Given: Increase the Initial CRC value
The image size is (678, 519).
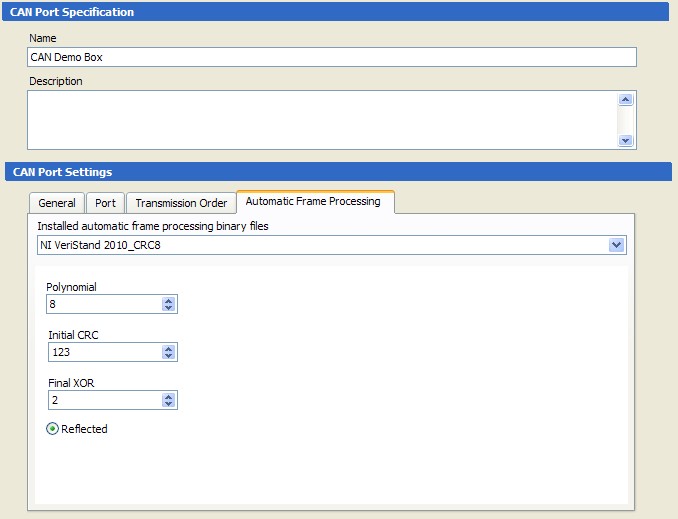Looking at the screenshot, I should point(169,348).
